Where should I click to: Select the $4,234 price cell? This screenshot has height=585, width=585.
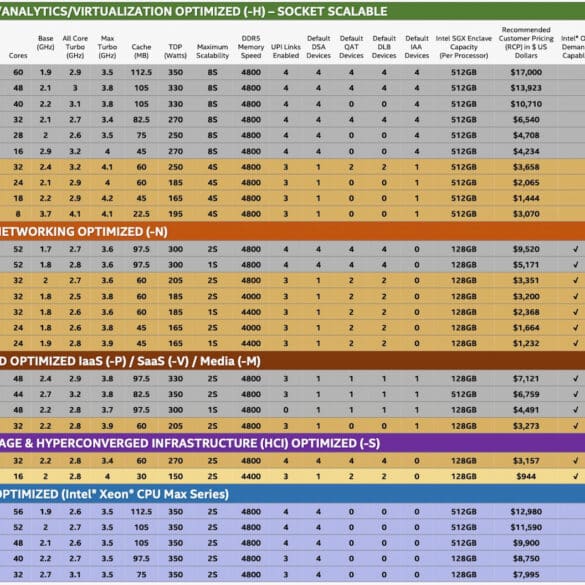coord(526,151)
